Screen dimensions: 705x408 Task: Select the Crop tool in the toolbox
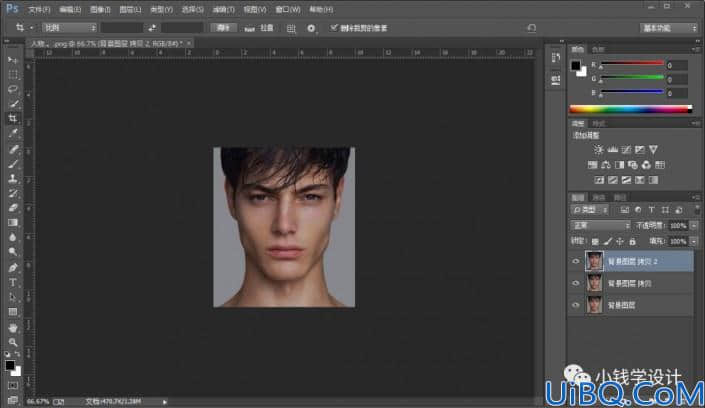click(x=13, y=118)
